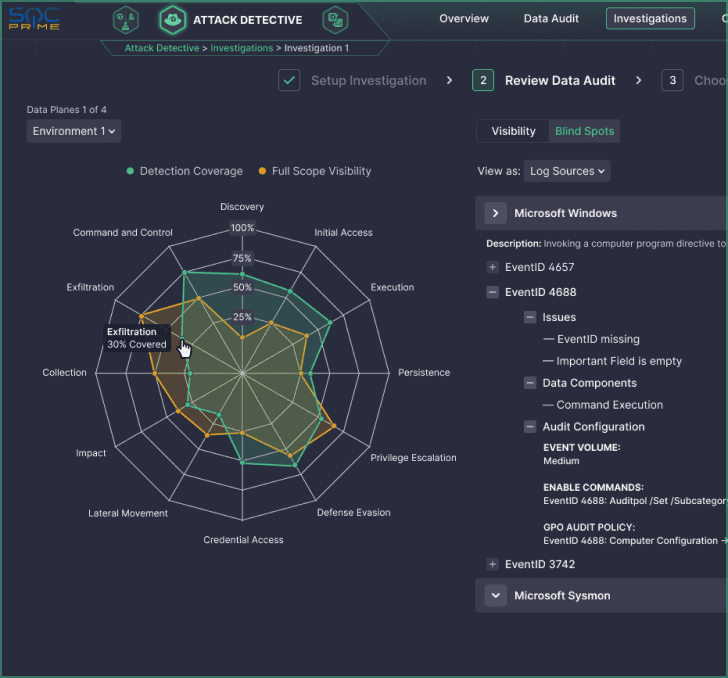This screenshot has height=678, width=728.
Task: Open the Environment 1 dropdown
Action: click(74, 131)
